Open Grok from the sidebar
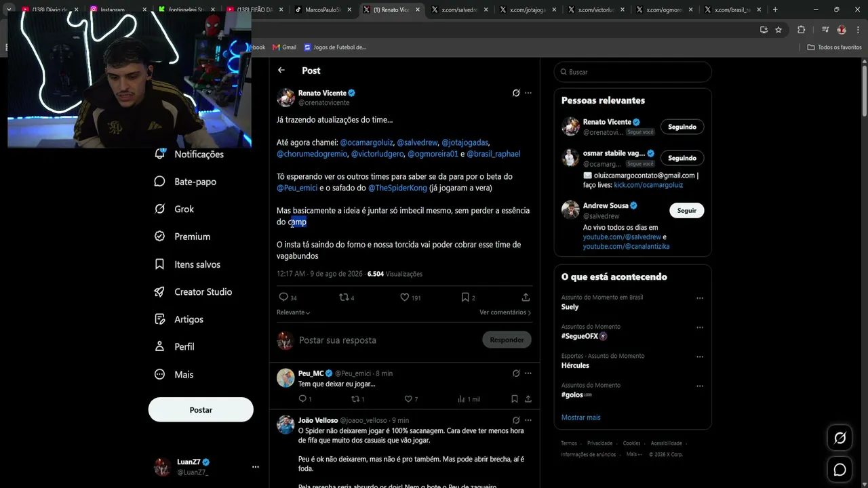The height and width of the screenshot is (488, 868). pyautogui.click(x=174, y=209)
